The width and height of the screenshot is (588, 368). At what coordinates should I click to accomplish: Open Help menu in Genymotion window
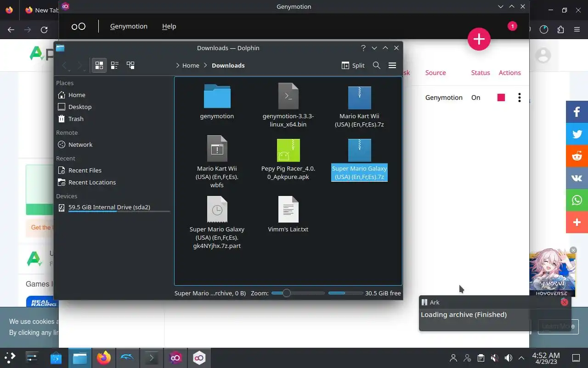(x=169, y=26)
